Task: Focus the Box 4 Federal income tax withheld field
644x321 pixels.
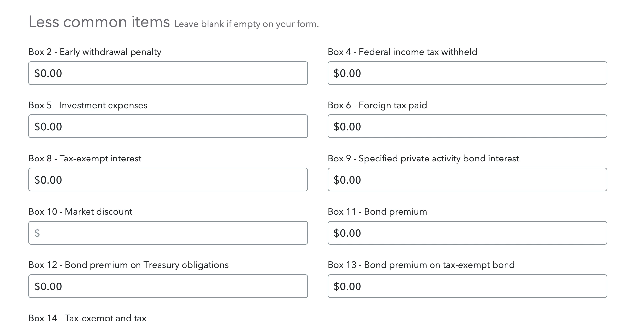Action: pyautogui.click(x=467, y=73)
